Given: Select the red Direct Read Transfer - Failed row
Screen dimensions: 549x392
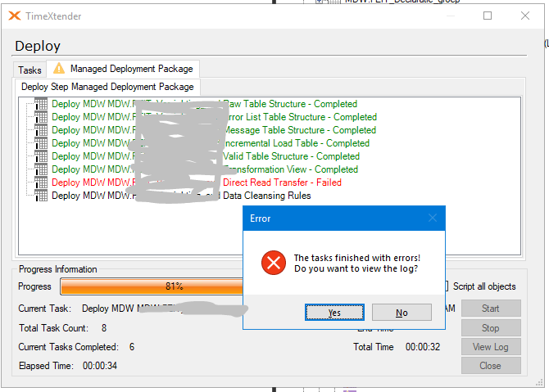Looking at the screenshot, I should pos(197,182).
